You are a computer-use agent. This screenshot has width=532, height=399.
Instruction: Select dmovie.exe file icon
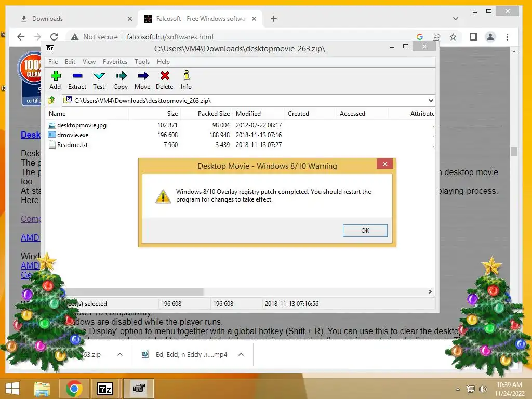tap(52, 135)
